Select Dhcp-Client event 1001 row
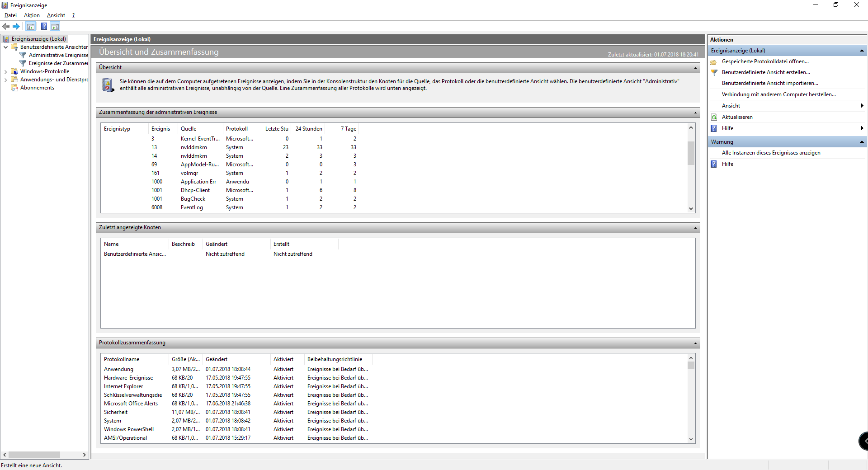The width and height of the screenshot is (868, 470). [x=230, y=190]
